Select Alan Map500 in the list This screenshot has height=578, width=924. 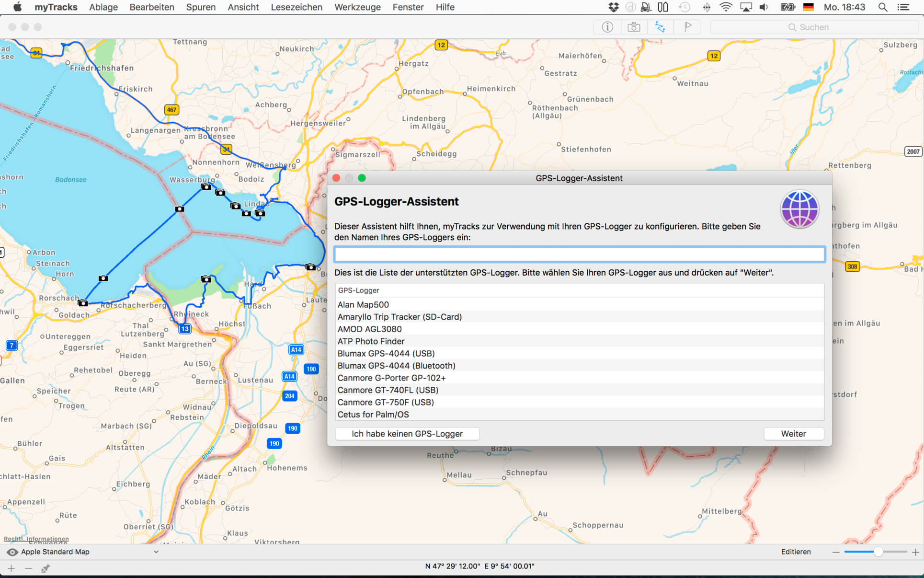(x=580, y=305)
